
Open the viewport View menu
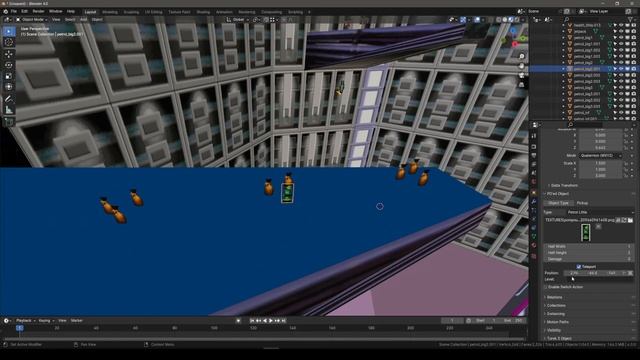click(56, 19)
